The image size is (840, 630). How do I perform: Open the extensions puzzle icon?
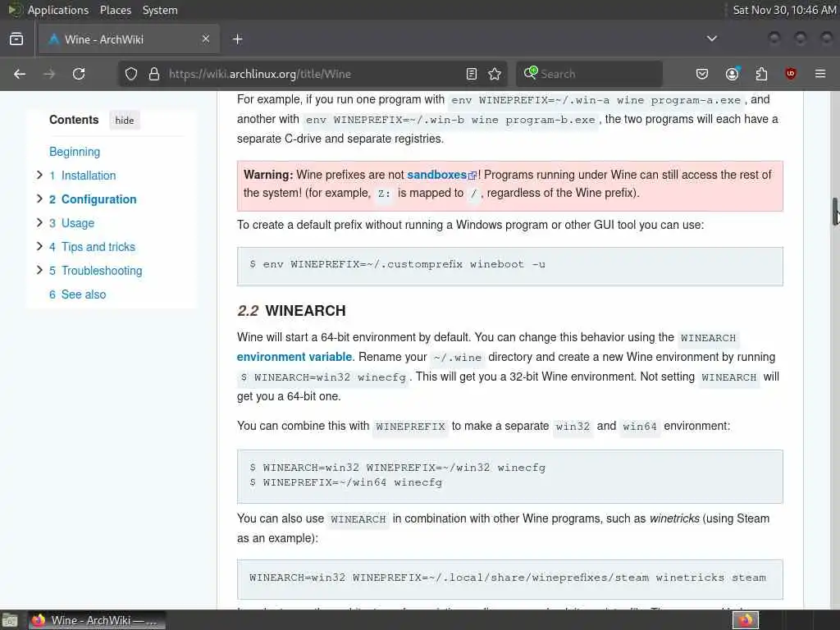pos(761,74)
